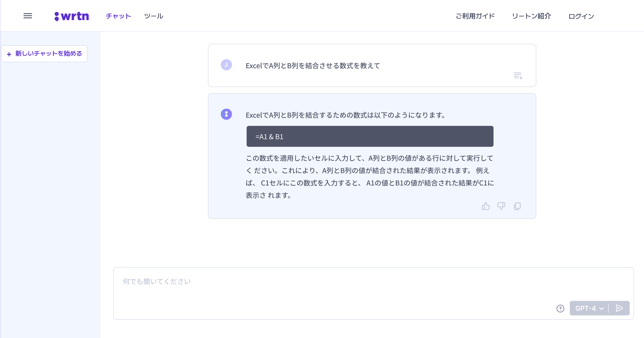Open the help question mark icon
The height and width of the screenshot is (338, 644).
[560, 309]
